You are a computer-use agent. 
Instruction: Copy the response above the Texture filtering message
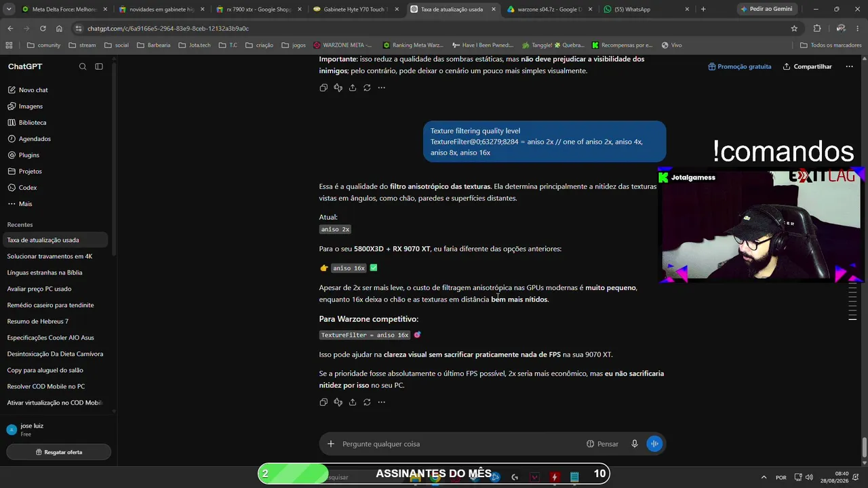pyautogui.click(x=323, y=87)
